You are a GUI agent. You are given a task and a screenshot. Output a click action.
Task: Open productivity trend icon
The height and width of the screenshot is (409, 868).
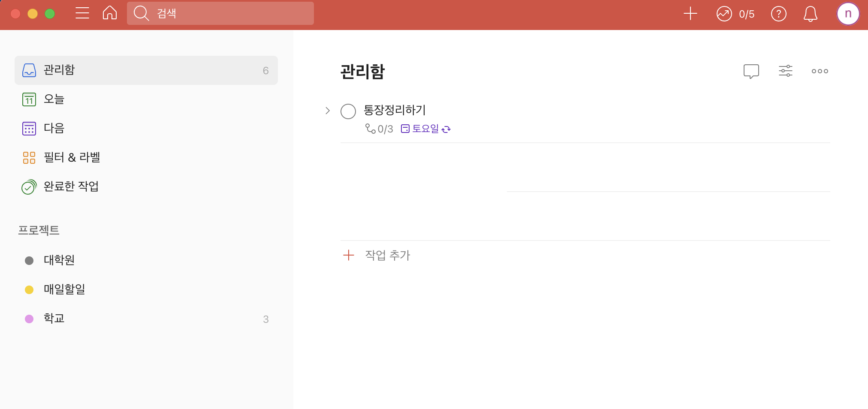[724, 14]
